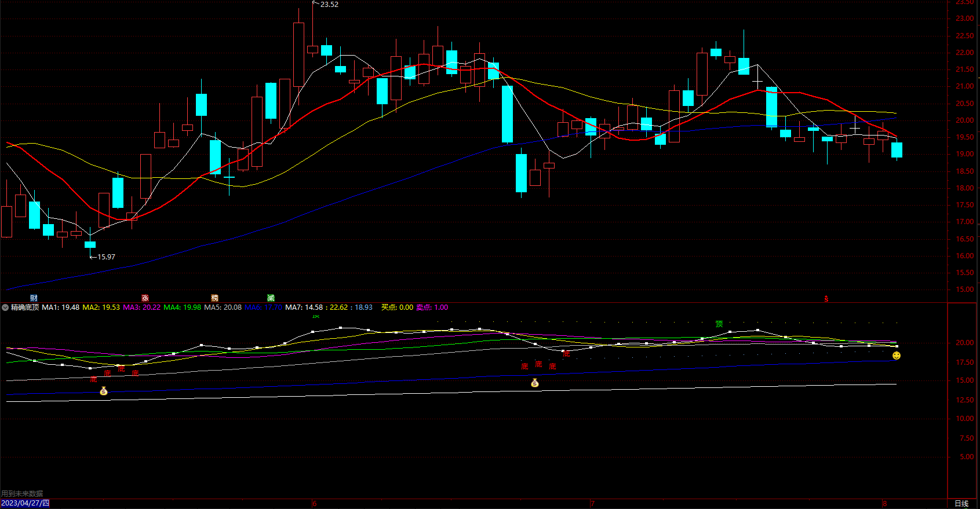Click the month 8 timeline marker
The width and height of the screenshot is (980, 509).
884,504
